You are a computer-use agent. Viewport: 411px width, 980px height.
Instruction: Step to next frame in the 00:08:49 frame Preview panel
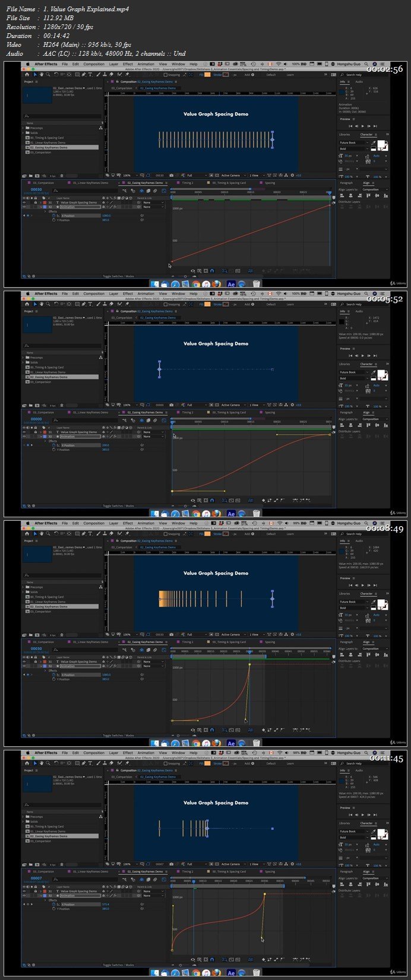(x=369, y=585)
